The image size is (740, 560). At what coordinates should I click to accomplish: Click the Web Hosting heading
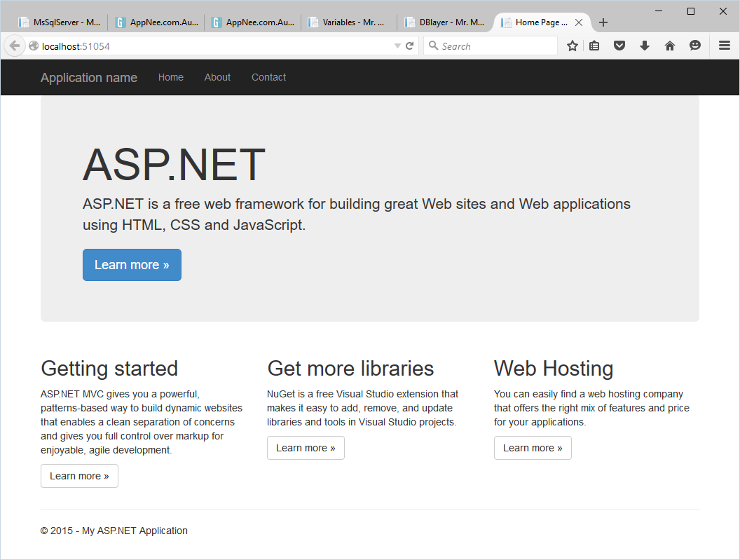pos(554,369)
